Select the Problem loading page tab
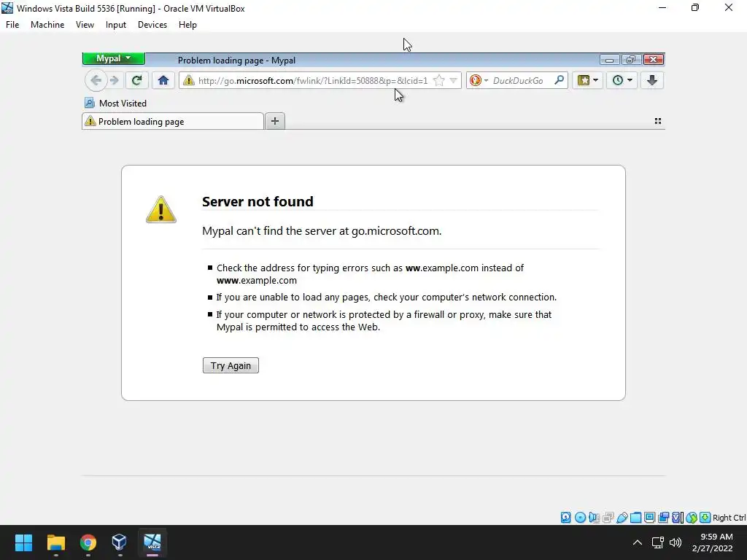Image resolution: width=747 pixels, height=560 pixels. [x=172, y=122]
